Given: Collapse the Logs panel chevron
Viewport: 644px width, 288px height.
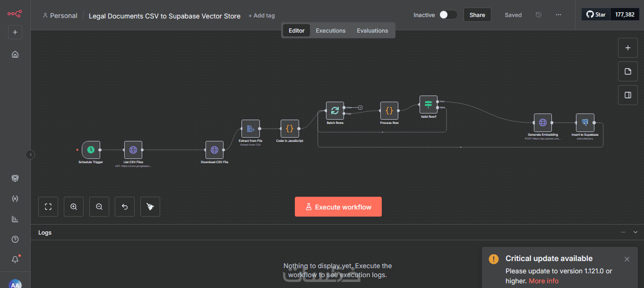Looking at the screenshot, I should point(635,232).
